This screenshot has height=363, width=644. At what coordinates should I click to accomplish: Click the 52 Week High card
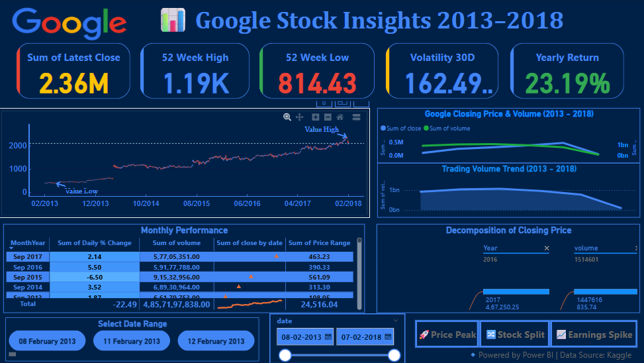(195, 71)
